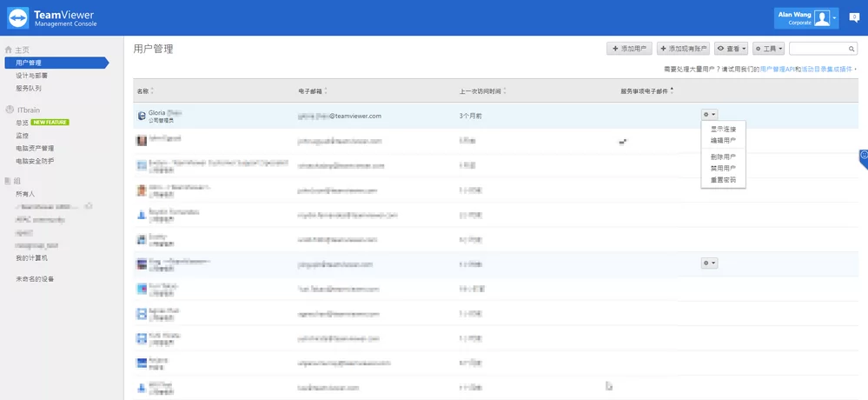Open the 工具 tools dropdown
This screenshot has width=868, height=400.
point(769,49)
